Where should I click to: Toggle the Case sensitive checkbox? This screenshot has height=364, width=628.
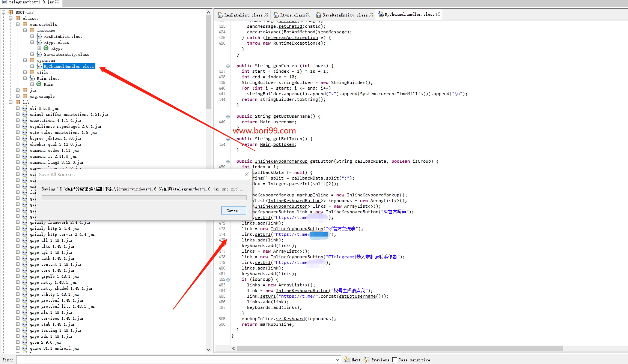pyautogui.click(x=395, y=360)
